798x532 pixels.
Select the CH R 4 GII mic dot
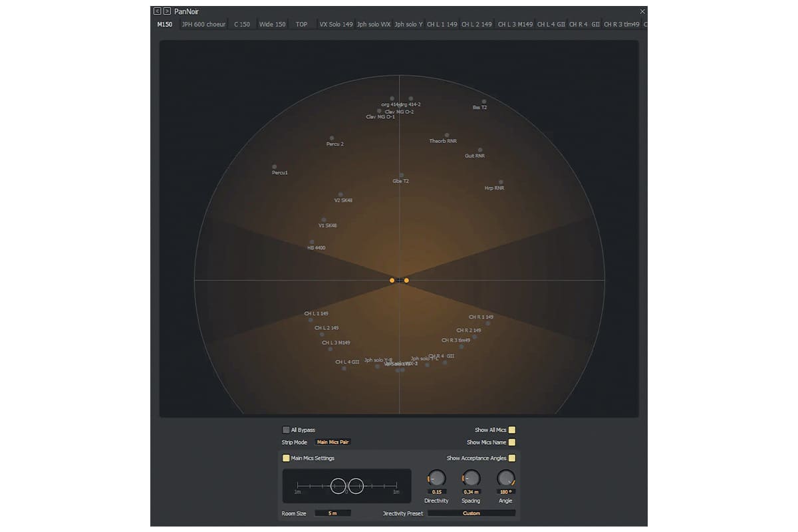pyautogui.click(x=445, y=362)
